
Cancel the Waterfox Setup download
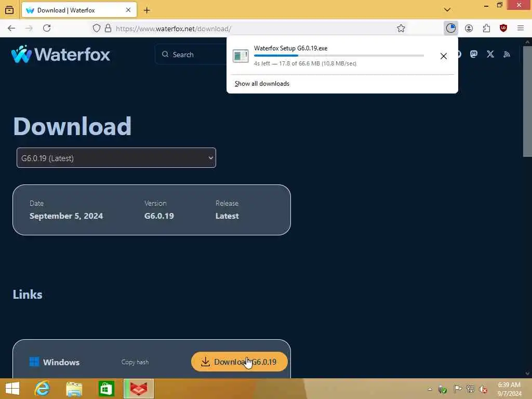(443, 56)
